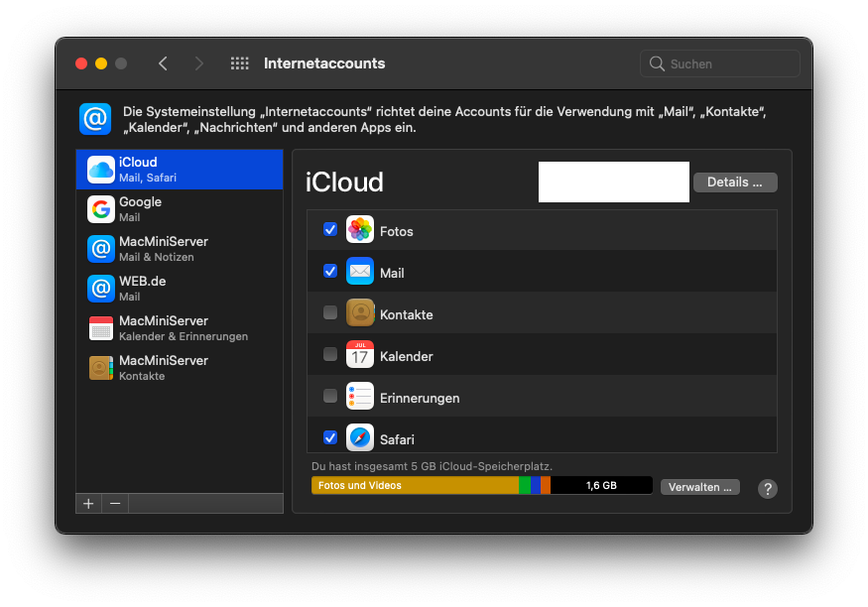
Task: Open the Details ... button
Action: tap(734, 182)
